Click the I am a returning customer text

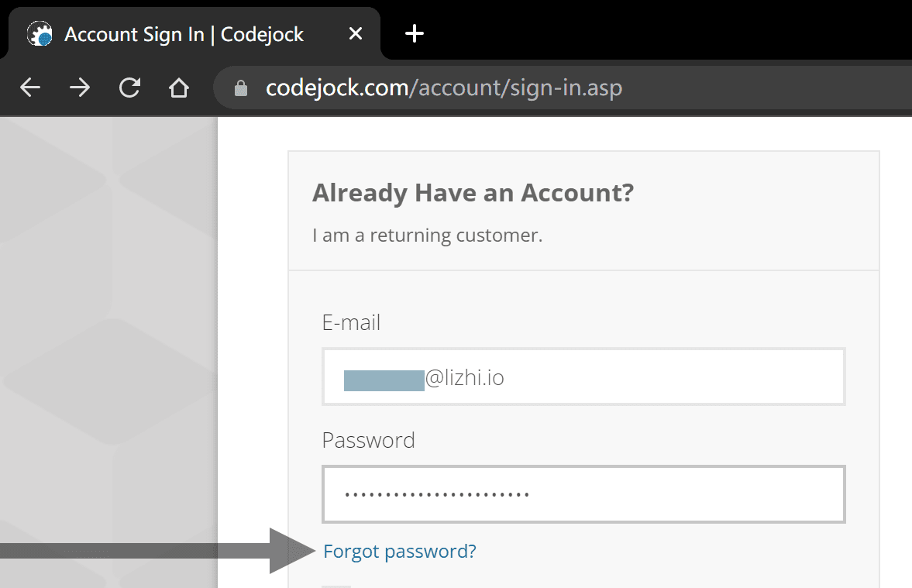428,235
